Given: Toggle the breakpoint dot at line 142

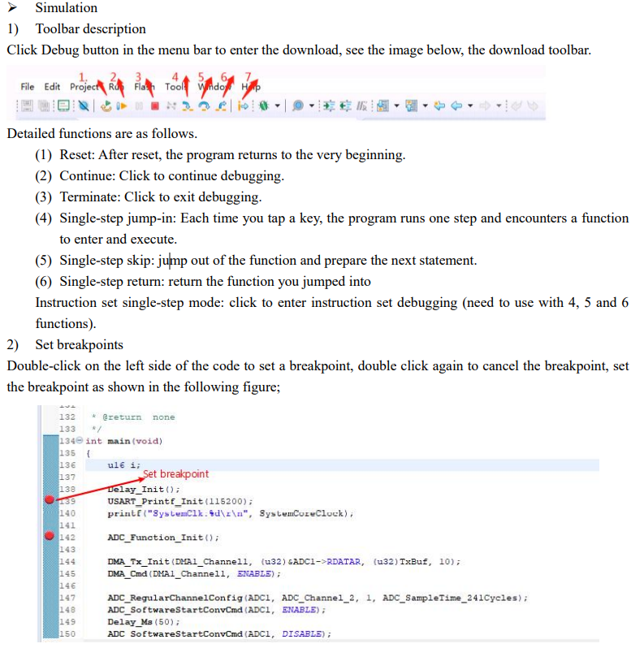Looking at the screenshot, I should (x=50, y=536).
